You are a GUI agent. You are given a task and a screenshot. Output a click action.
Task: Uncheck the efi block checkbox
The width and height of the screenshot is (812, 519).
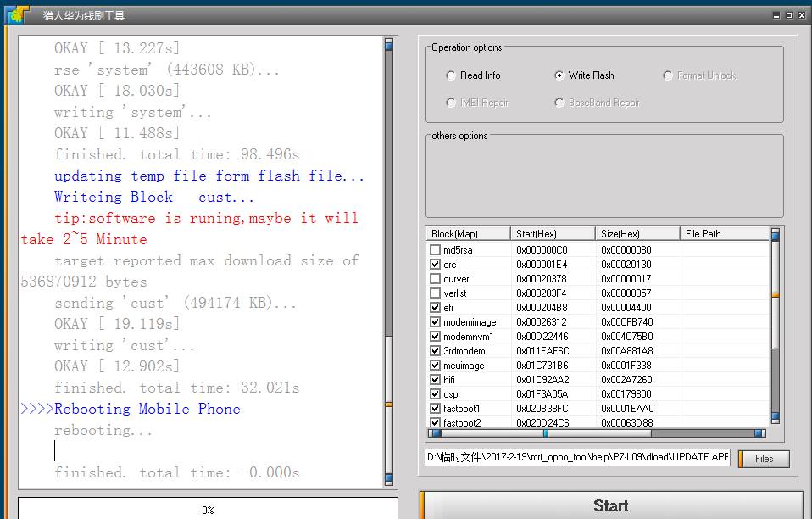[436, 307]
